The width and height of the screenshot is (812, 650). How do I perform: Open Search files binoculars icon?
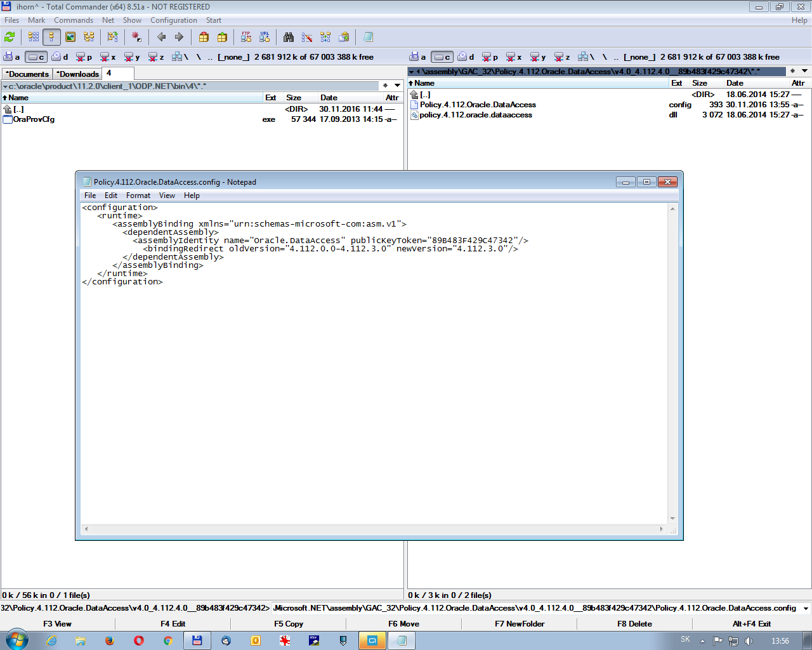click(x=289, y=37)
